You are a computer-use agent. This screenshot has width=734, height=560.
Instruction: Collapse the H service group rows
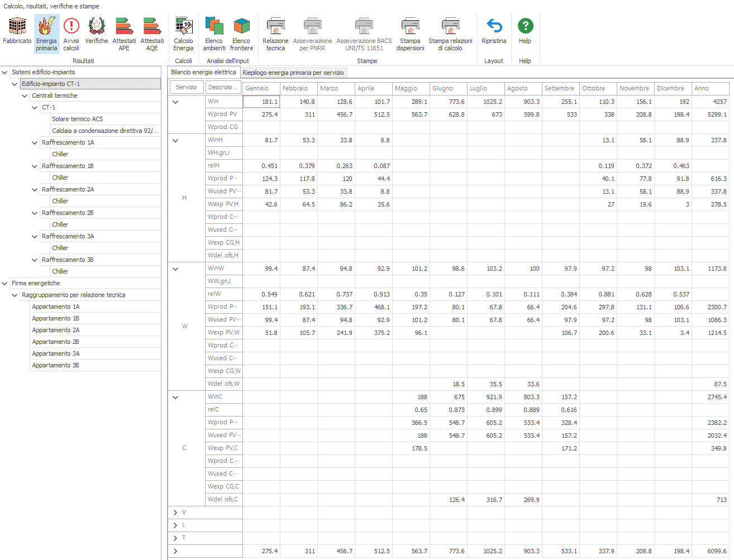[x=175, y=141]
